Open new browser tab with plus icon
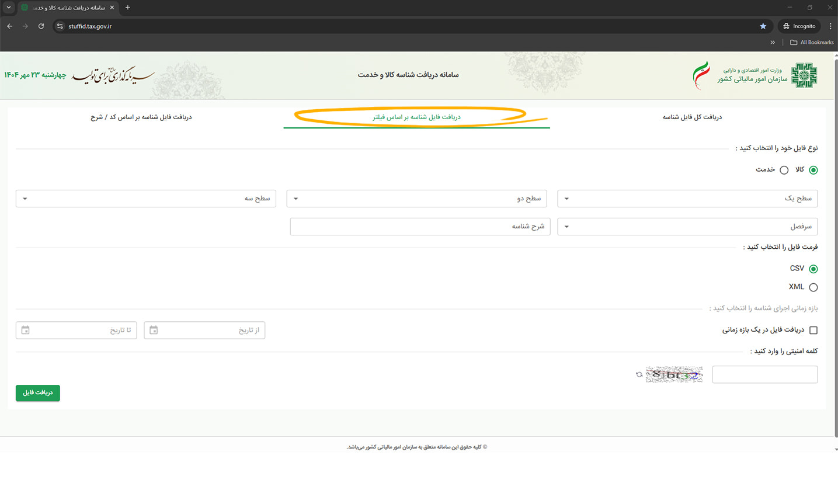The width and height of the screenshot is (838, 504). pyautogui.click(x=128, y=8)
